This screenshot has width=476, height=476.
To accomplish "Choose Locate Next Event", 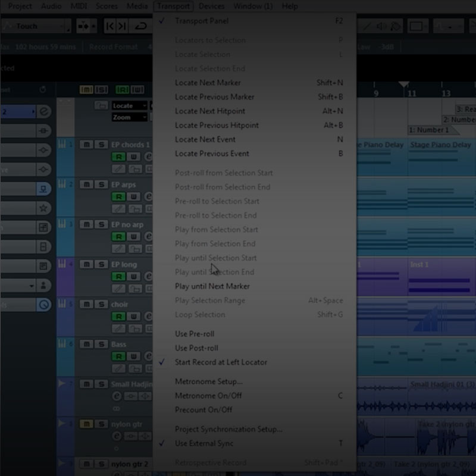I will click(x=255, y=139).
